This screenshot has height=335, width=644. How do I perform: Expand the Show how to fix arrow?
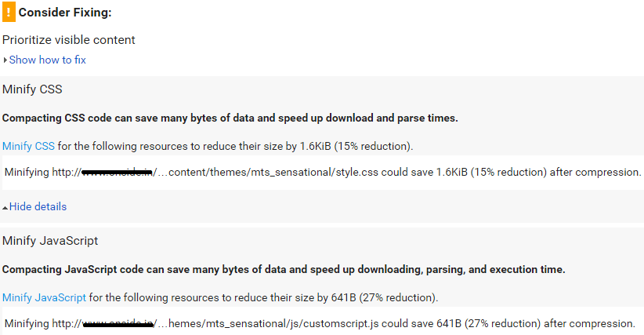(5, 60)
